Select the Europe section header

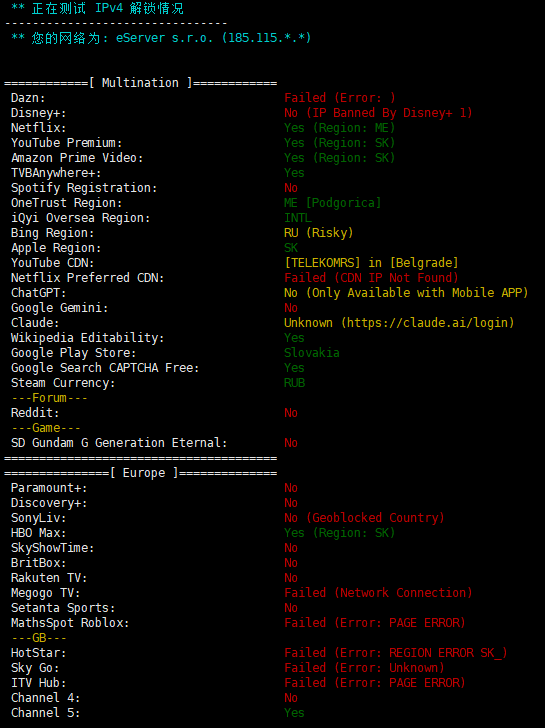tap(141, 473)
